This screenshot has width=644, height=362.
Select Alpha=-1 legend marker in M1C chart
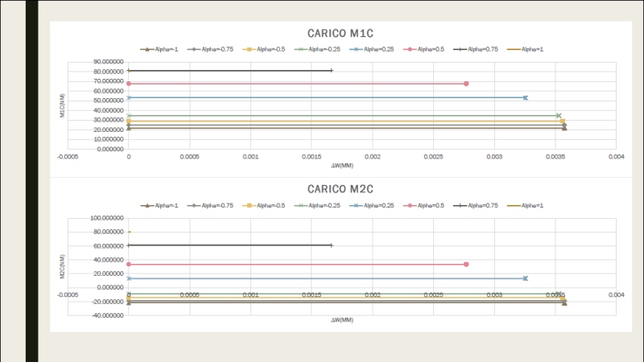147,50
